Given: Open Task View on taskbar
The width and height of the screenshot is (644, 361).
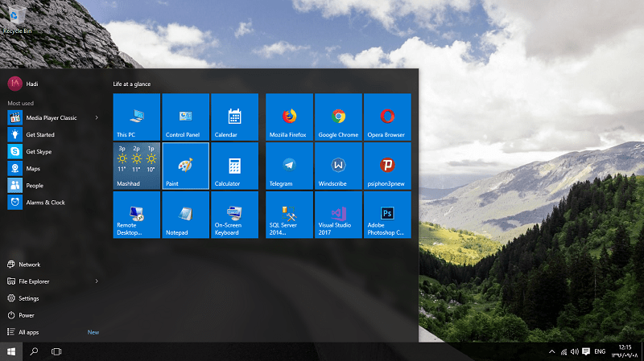Looking at the screenshot, I should (x=56, y=351).
